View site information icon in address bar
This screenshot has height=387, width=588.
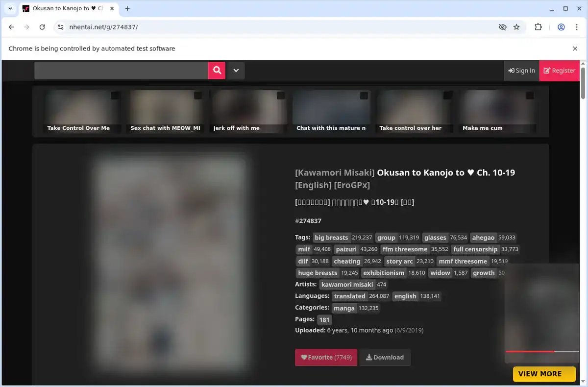tap(60, 27)
